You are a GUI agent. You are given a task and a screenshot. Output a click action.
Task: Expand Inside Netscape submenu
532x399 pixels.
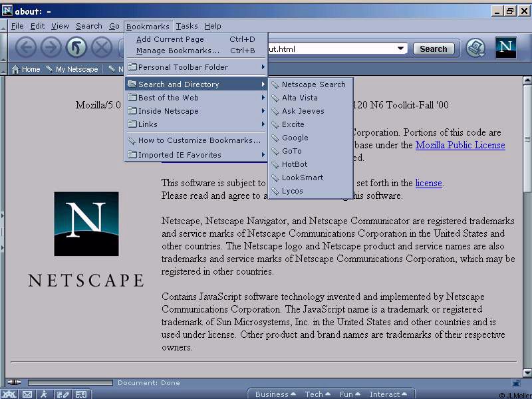click(196, 111)
